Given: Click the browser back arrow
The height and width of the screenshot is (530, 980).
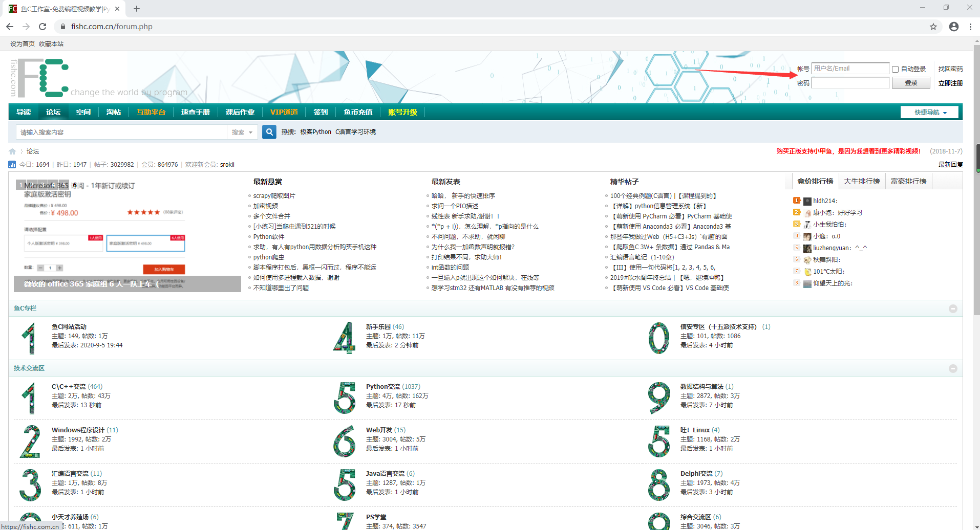Looking at the screenshot, I should 10,27.
